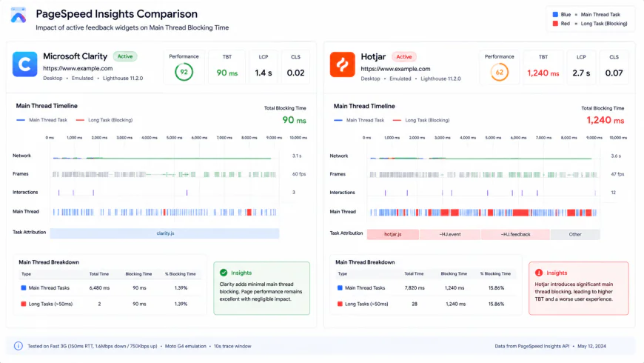Click blue Main Thread Tasks swatch in Clarity breakdown
644x363 pixels.
[24, 287]
